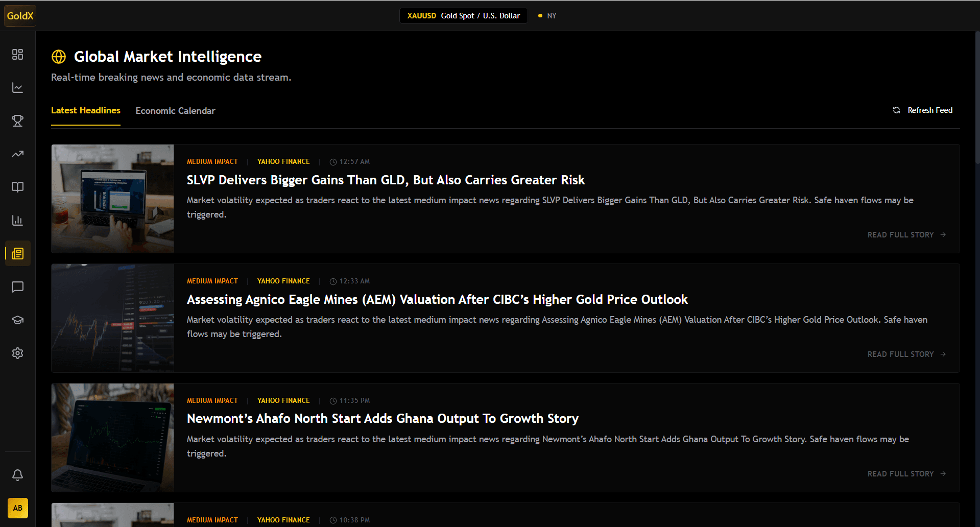Click the notifications bell icon
Image resolution: width=980 pixels, height=527 pixels.
tap(17, 474)
